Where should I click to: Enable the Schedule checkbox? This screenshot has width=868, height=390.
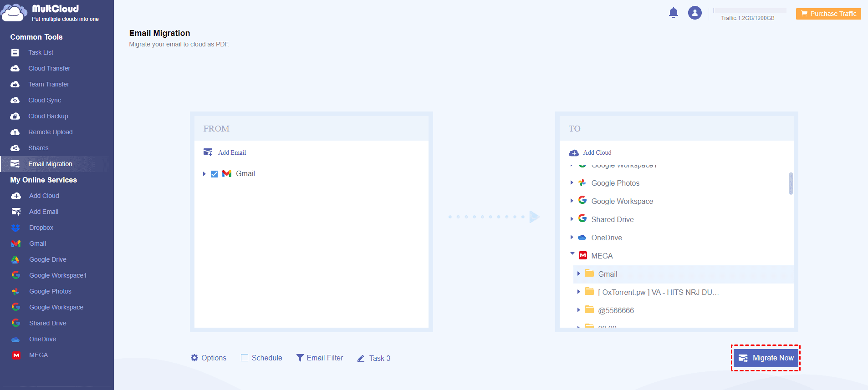point(245,358)
